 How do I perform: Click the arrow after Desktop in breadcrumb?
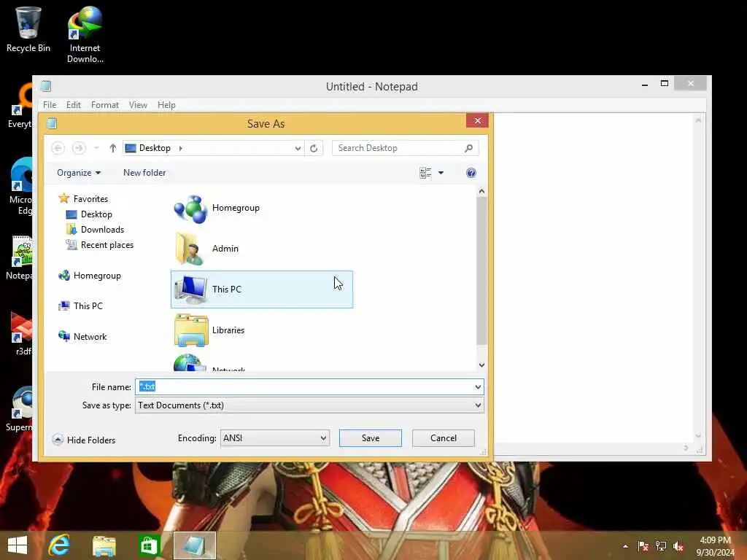pos(181,148)
